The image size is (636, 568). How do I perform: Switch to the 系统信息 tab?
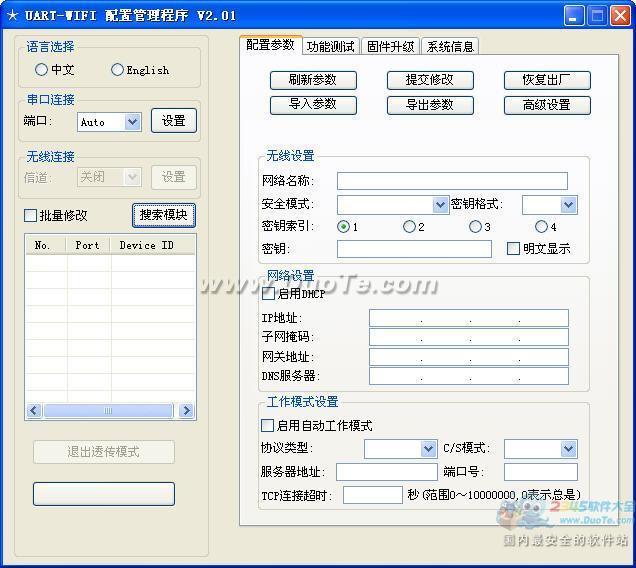[x=450, y=47]
